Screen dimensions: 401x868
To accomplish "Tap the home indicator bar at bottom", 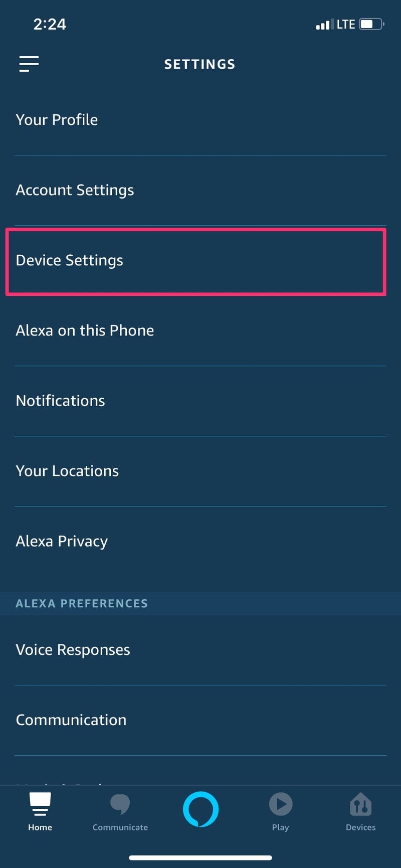I will click(x=200, y=857).
